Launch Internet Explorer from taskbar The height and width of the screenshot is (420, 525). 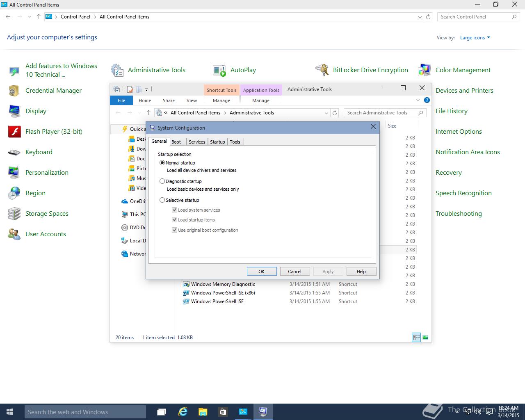point(183,412)
